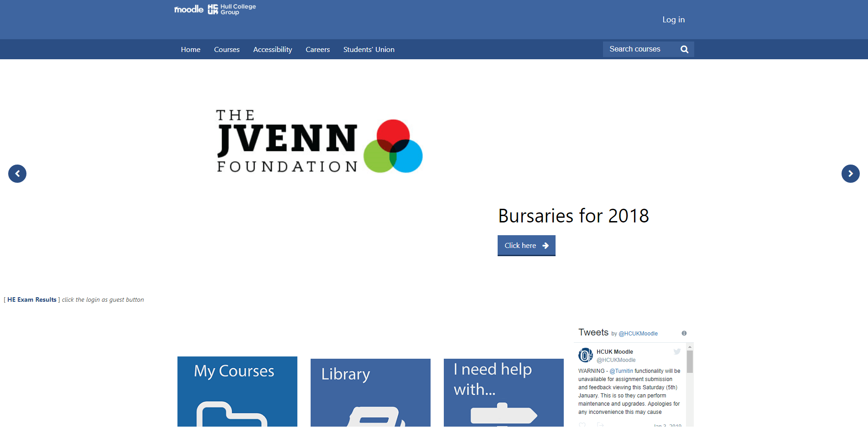Screen dimensions: 868x428
Task: Click the Click here button
Action: pos(526,246)
